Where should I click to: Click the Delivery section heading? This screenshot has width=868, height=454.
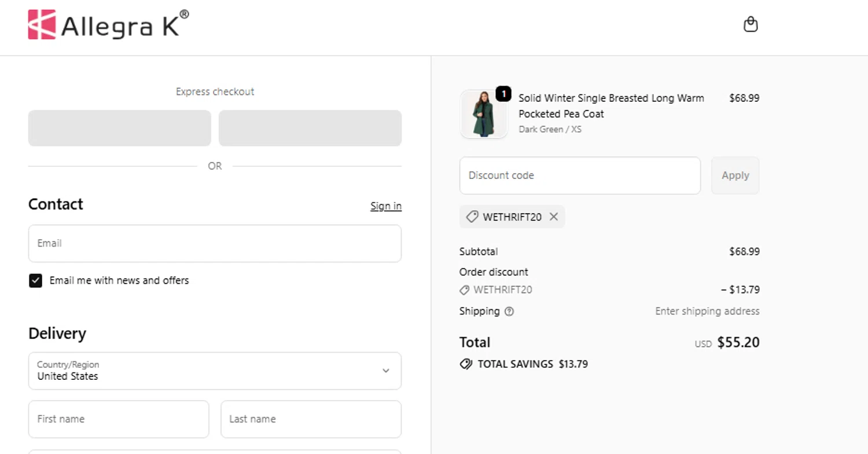[57, 334]
